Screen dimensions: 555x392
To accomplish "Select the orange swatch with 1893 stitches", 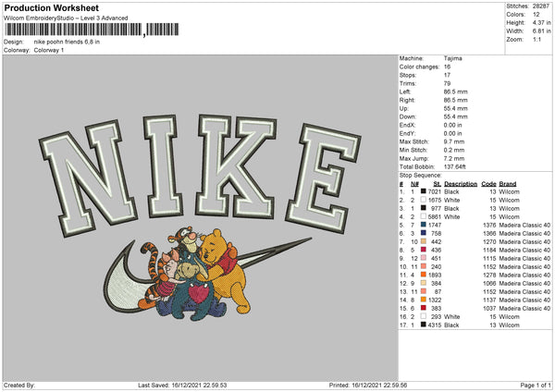I will click(x=424, y=275).
